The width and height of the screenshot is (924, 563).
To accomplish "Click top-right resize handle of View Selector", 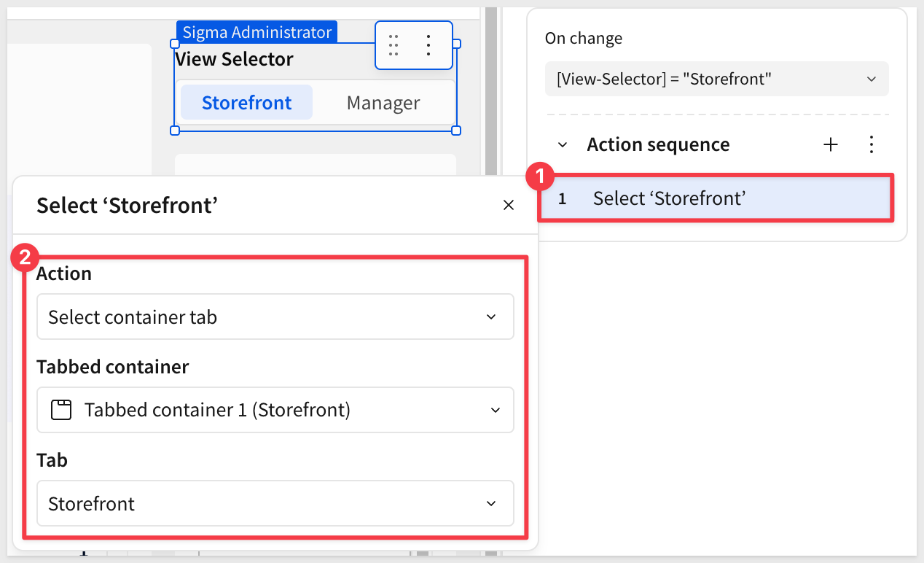I will click(456, 44).
